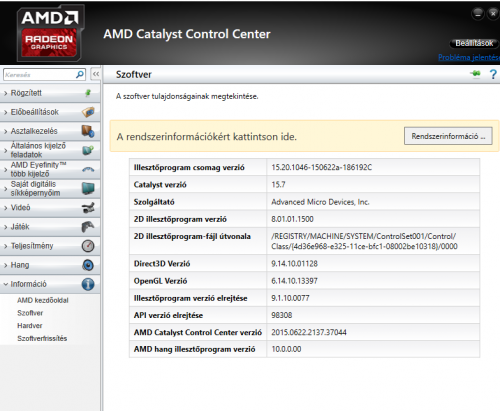
Task: Open AMD kezdőoldal in the sidebar
Action: pos(43,300)
